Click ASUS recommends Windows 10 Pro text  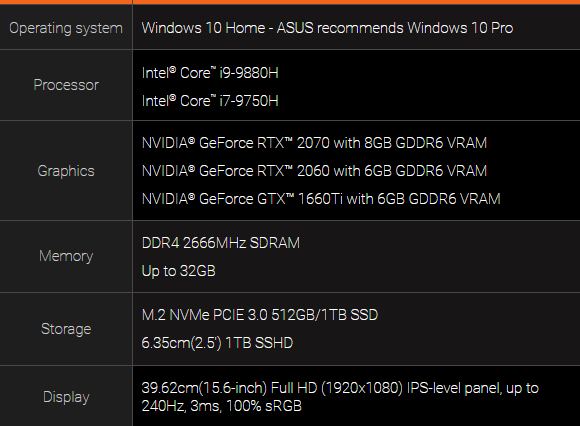395,28
